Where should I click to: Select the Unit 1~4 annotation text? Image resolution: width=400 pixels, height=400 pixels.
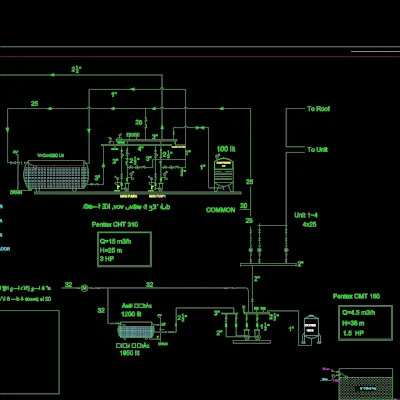(x=306, y=215)
